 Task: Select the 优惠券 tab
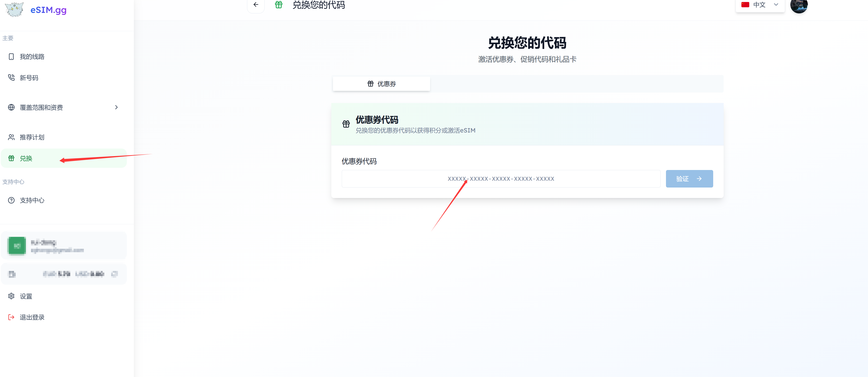pos(381,84)
